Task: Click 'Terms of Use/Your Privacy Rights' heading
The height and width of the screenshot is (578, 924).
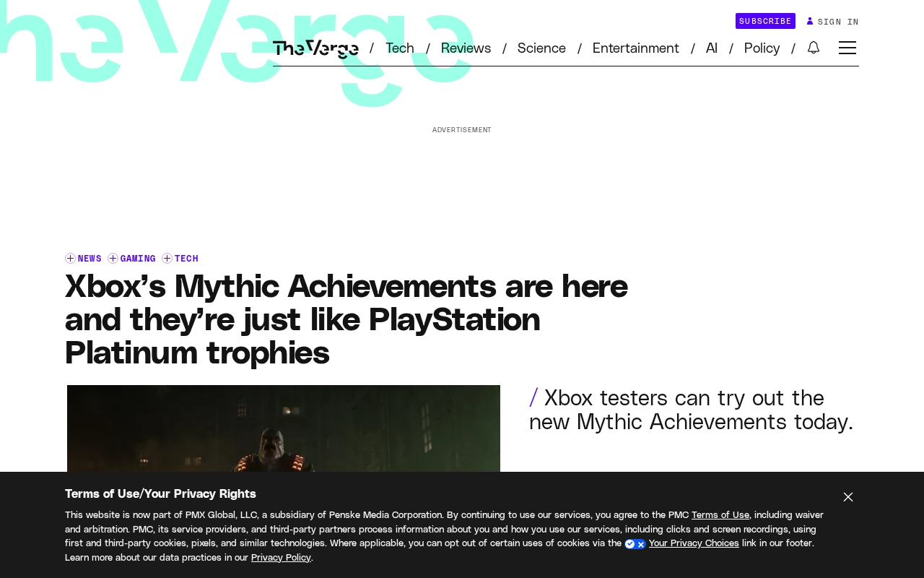Action: (x=160, y=493)
